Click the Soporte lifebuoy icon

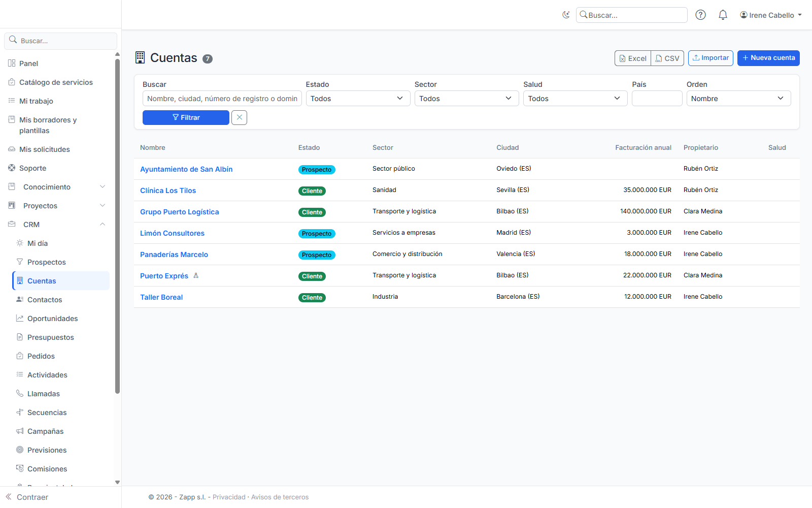coord(12,168)
